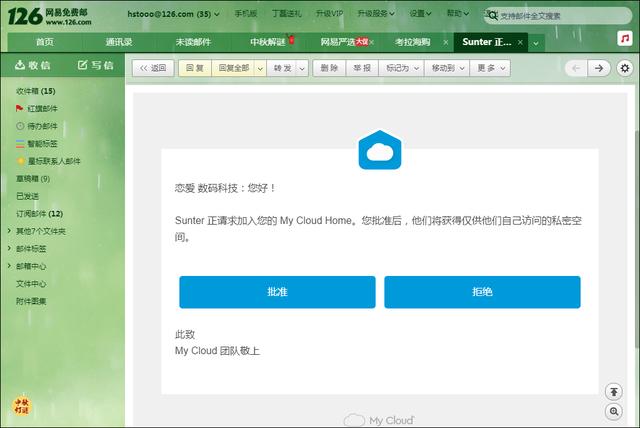The image size is (640, 428).
Task: Click the My Cloud Home logo
Action: pos(380,150)
